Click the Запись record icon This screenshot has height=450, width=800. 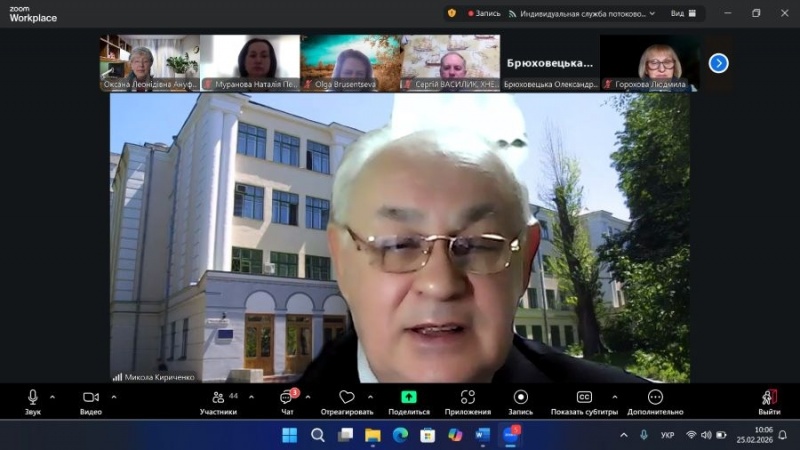[x=521, y=398]
